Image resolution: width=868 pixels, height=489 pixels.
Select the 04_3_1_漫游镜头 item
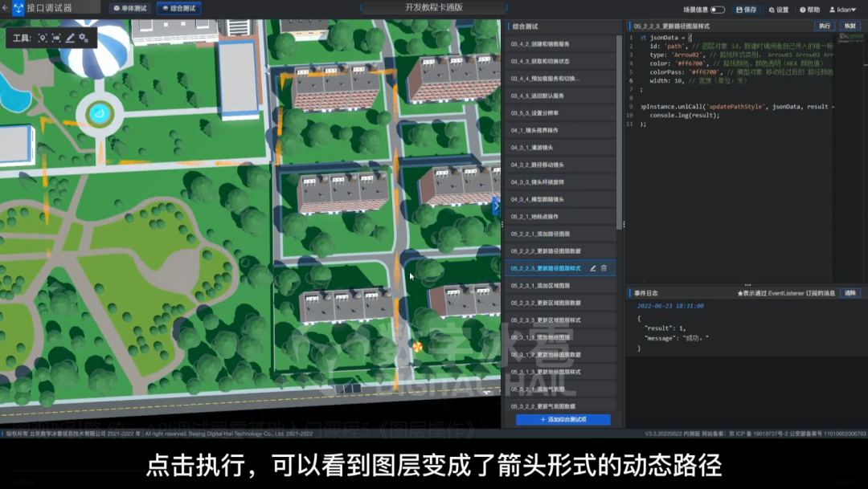coord(559,148)
